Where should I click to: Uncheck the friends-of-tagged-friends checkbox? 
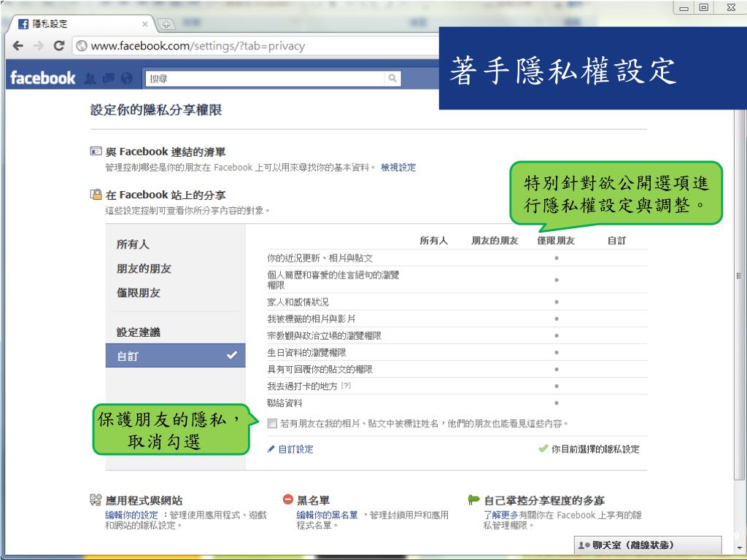(273, 424)
